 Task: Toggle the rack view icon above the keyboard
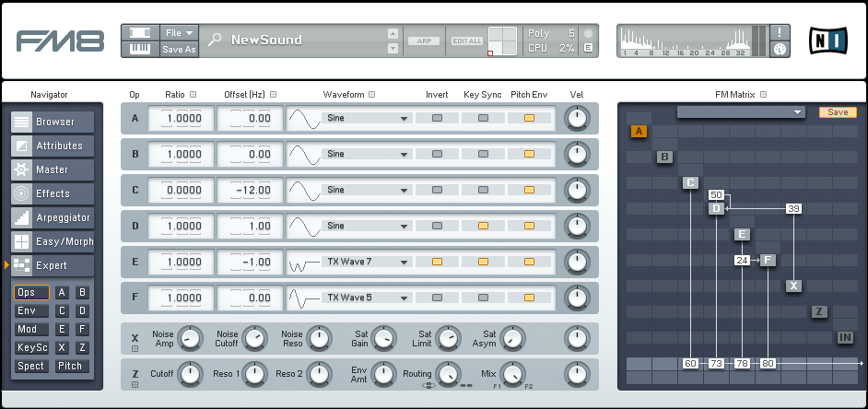click(140, 33)
